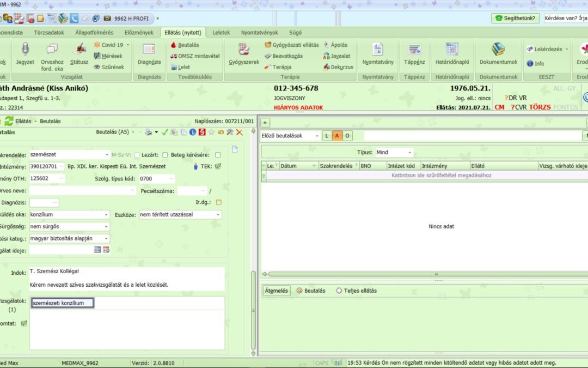Open the Típus Mind dropdown
This screenshot has height=368, width=588.
coord(409,153)
